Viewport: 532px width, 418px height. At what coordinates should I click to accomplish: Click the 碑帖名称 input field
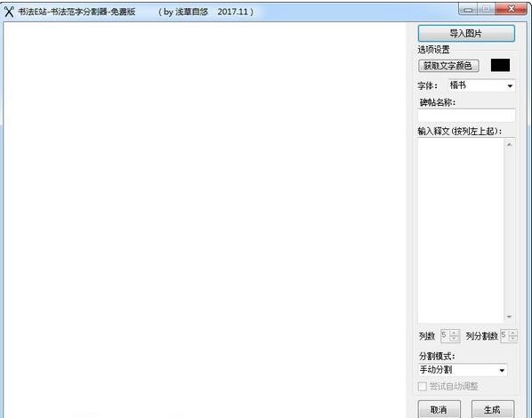click(466, 115)
